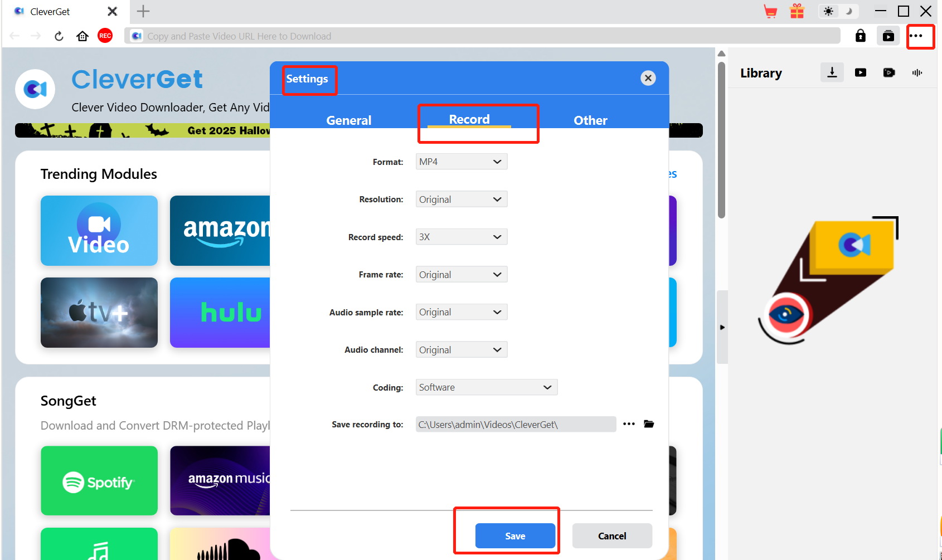
Task: Click the video URL input field
Action: click(x=390, y=36)
